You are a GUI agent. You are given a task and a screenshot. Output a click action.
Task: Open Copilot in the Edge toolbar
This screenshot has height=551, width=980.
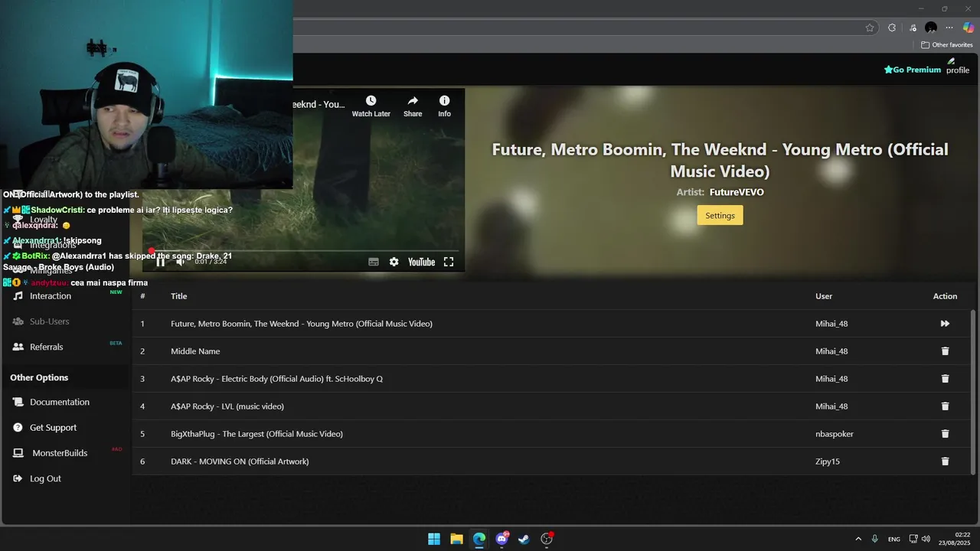969,28
